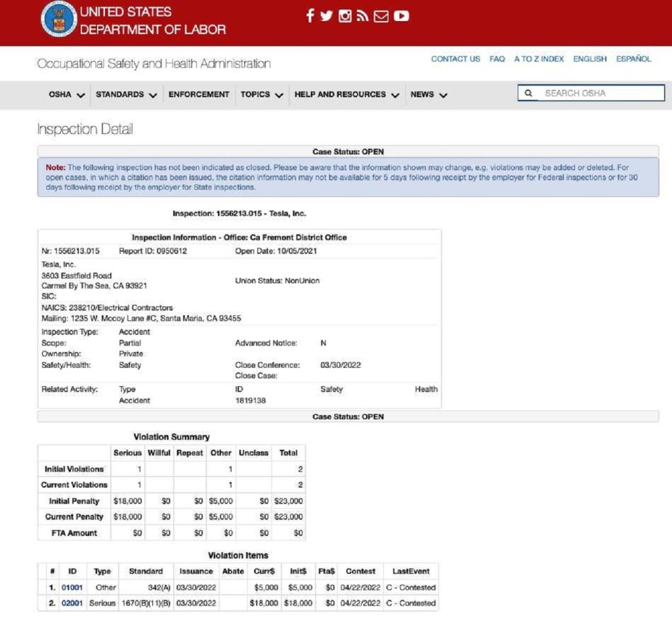This screenshot has height=620, width=672.
Task: Click the Serious column header in Violation Summary
Action: pos(127,453)
